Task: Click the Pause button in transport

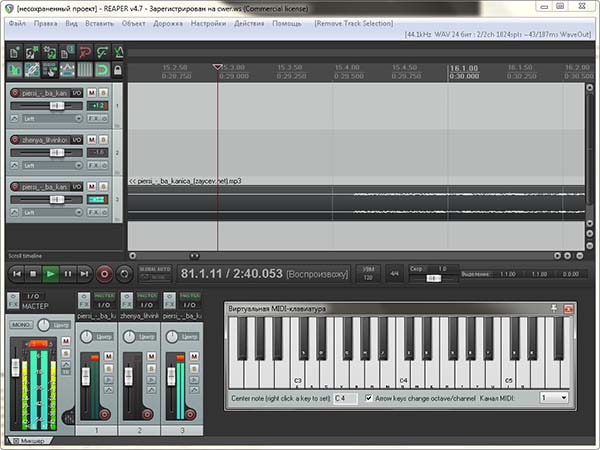Action: (68, 273)
